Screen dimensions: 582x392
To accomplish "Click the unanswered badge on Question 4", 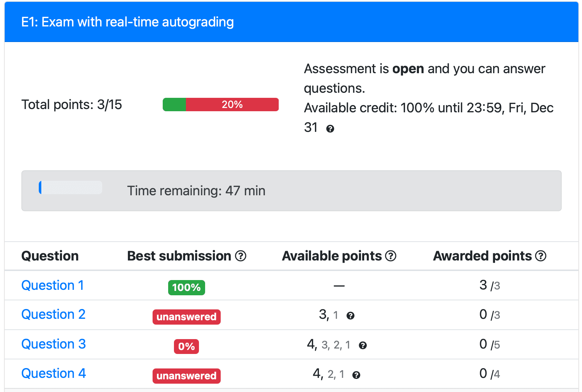I will click(x=186, y=376).
